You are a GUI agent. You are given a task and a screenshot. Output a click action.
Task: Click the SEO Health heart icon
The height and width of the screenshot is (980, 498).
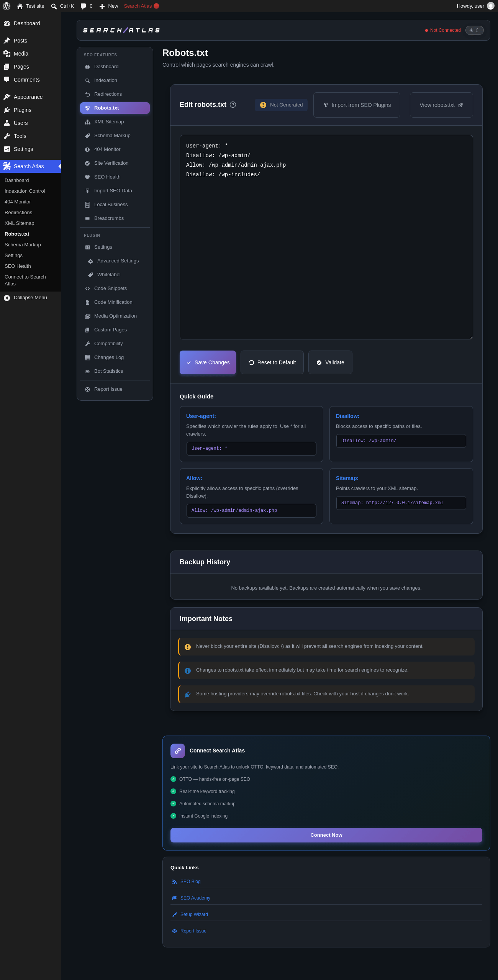87,177
